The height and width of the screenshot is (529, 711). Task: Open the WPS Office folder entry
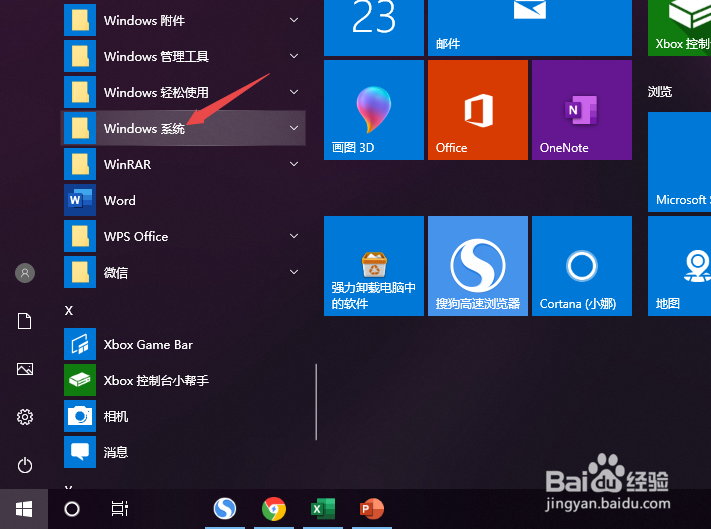tap(183, 236)
